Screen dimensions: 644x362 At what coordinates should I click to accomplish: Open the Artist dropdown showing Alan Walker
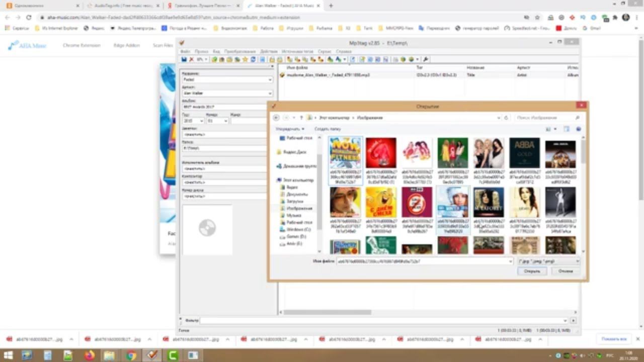click(x=270, y=93)
